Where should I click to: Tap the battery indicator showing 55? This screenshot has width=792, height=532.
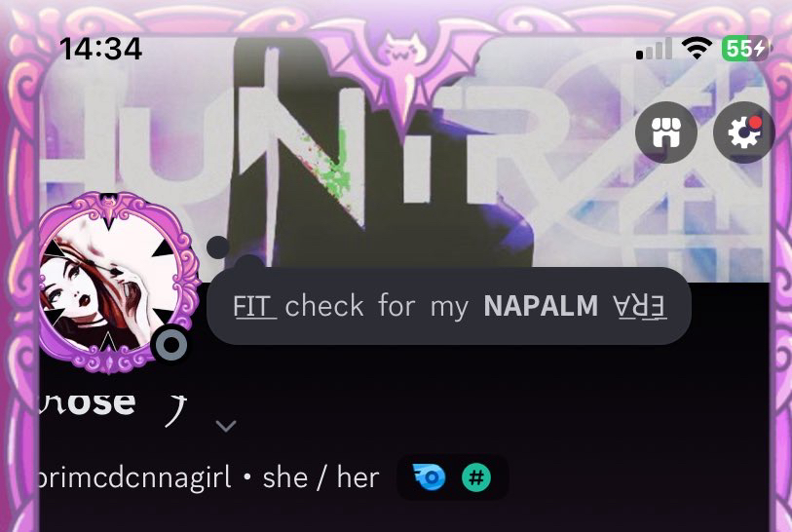click(x=745, y=49)
